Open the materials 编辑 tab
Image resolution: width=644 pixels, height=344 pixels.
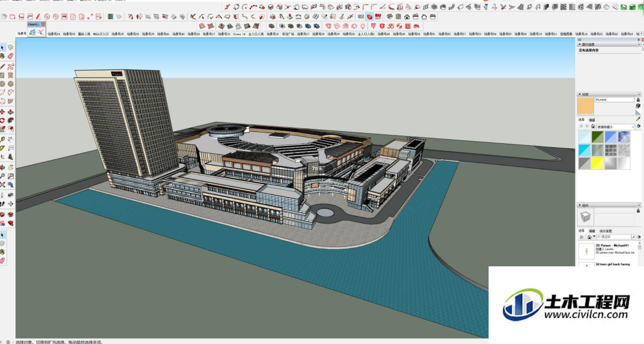pyautogui.click(x=592, y=120)
